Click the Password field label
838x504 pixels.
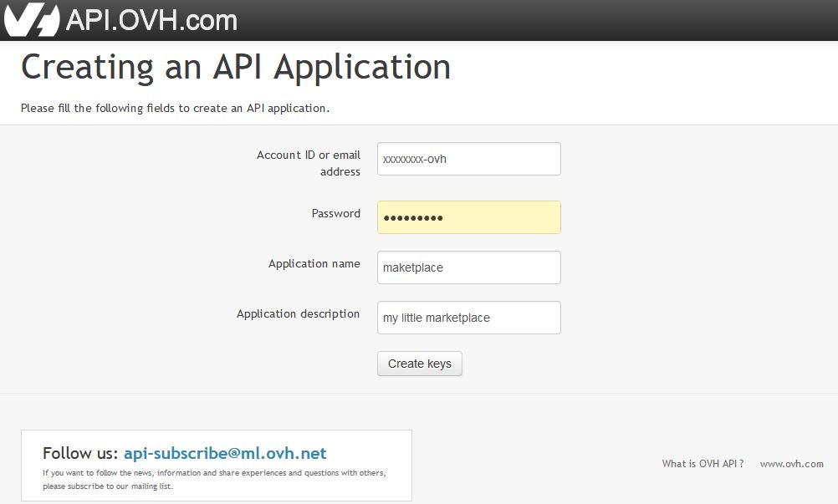click(x=335, y=213)
